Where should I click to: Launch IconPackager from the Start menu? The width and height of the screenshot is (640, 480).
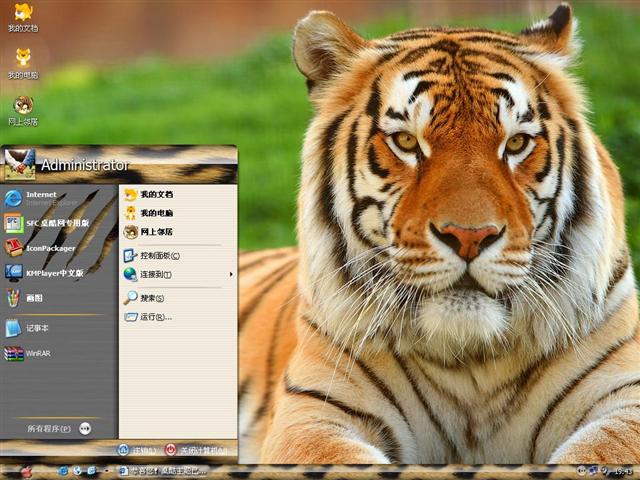(x=40, y=248)
